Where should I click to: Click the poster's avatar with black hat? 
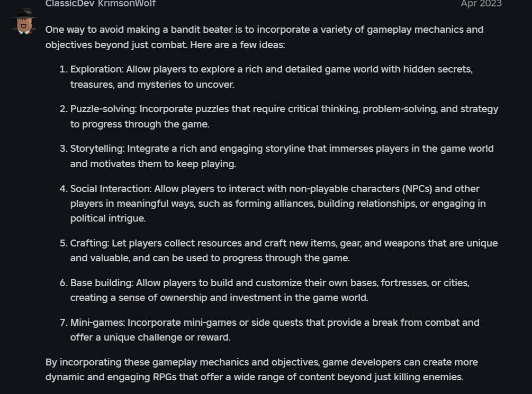[23, 21]
